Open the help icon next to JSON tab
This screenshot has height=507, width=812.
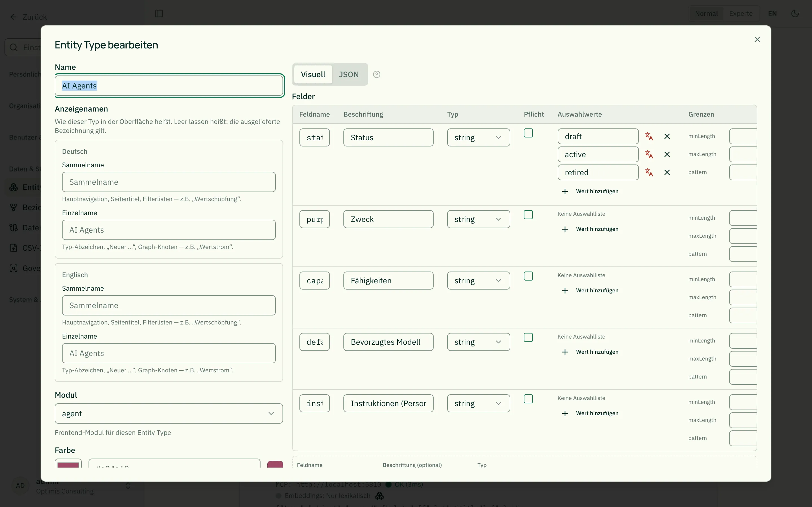pyautogui.click(x=376, y=74)
